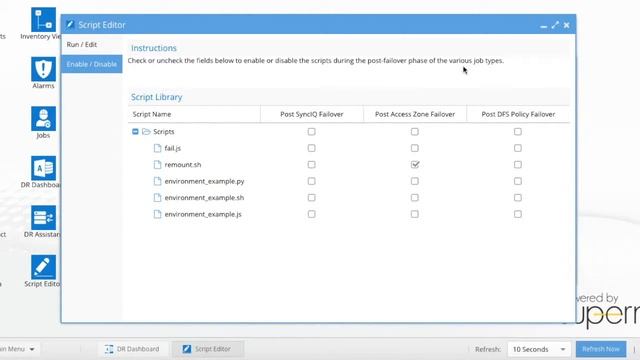This screenshot has height=360, width=640.
Task: Click the Scripts folder icon
Action: coord(146,131)
